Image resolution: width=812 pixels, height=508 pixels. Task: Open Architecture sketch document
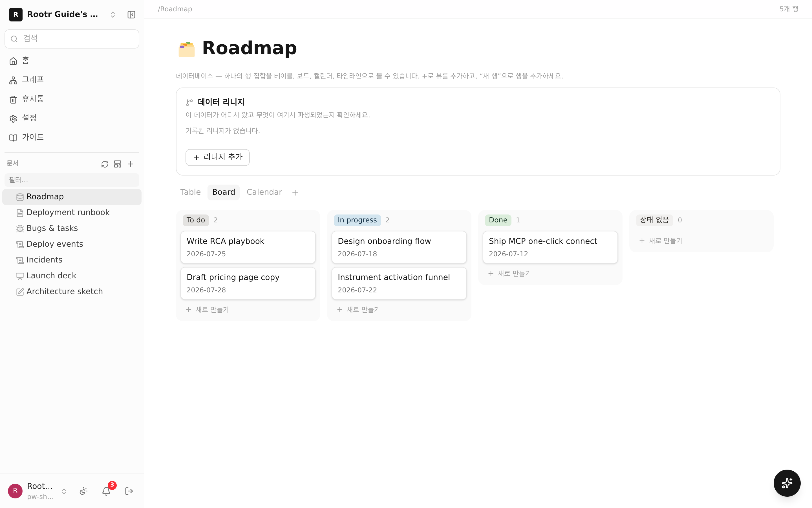[72, 292]
